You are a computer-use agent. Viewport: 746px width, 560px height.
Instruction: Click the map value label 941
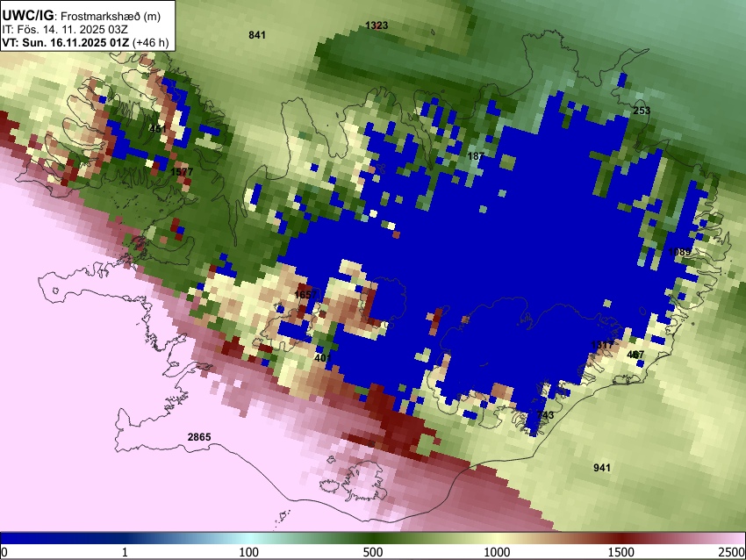coord(602,468)
